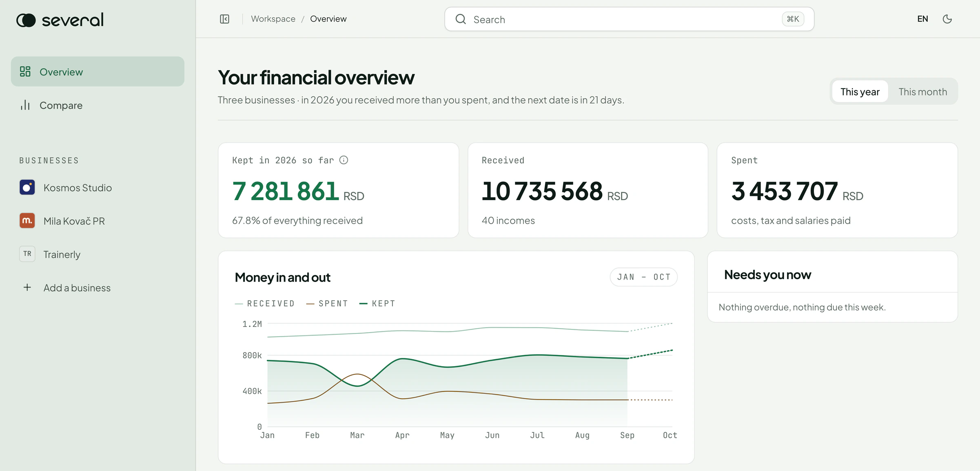Click the Money in and out heading
980x471 pixels.
click(x=282, y=277)
